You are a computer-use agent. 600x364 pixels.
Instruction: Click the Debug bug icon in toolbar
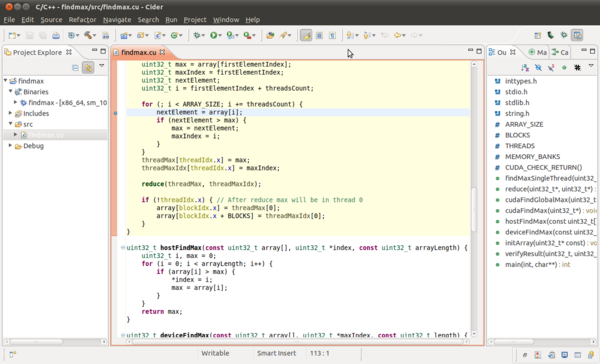point(197,35)
